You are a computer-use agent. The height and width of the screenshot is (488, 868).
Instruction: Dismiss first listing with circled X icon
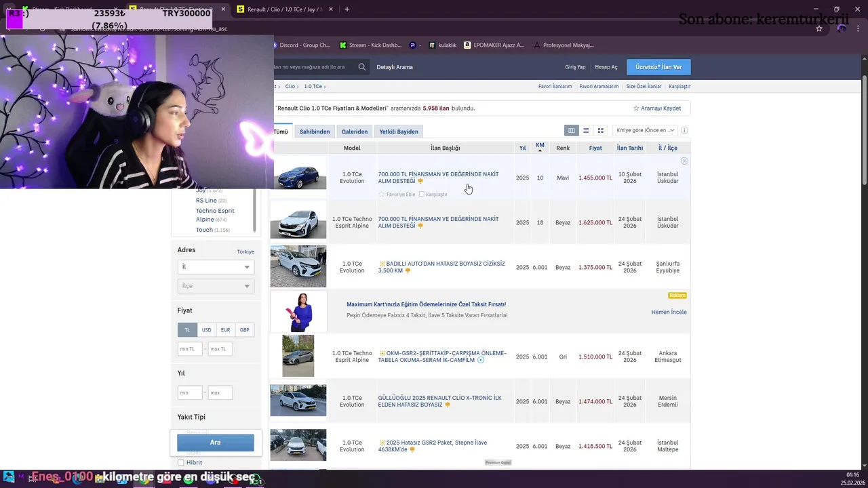684,161
